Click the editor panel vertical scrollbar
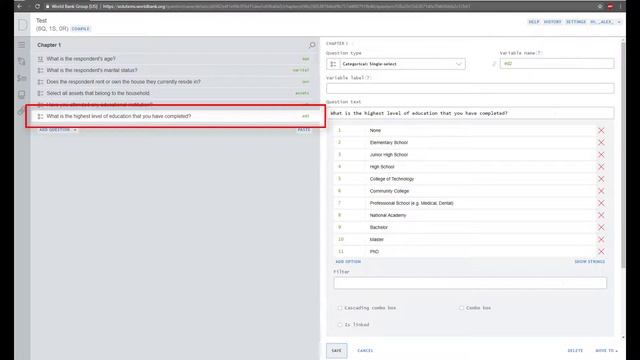 623,155
